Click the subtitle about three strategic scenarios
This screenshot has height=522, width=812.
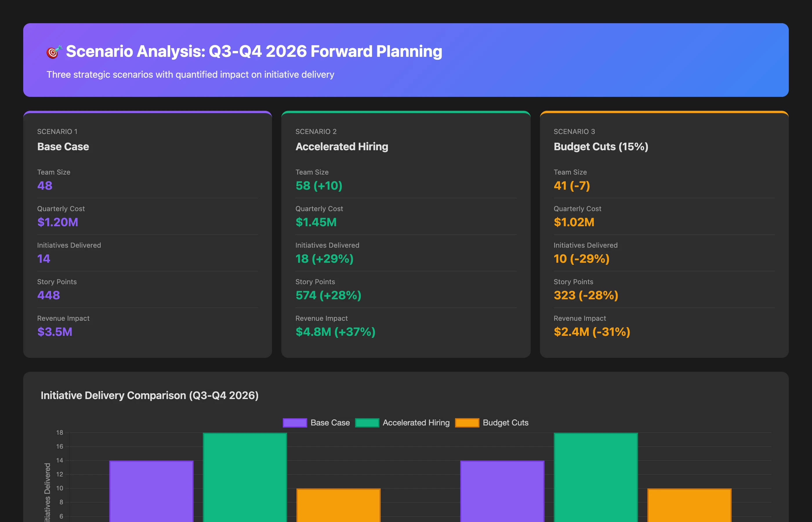190,75
